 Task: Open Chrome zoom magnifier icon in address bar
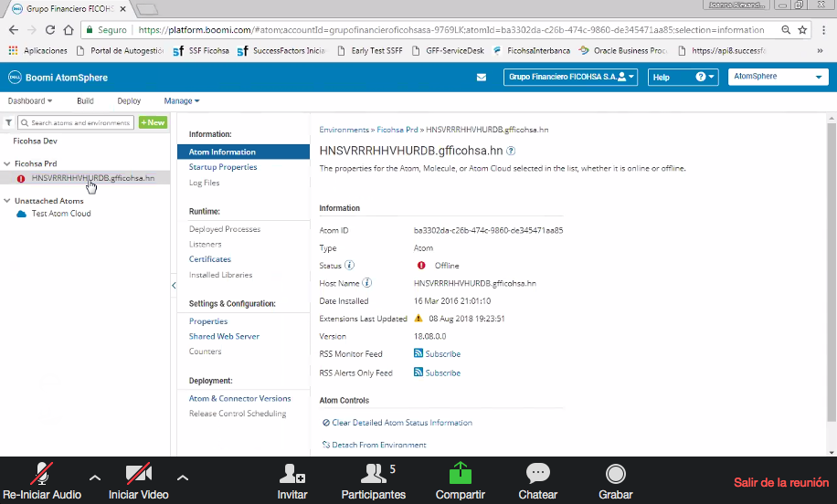pyautogui.click(x=786, y=30)
